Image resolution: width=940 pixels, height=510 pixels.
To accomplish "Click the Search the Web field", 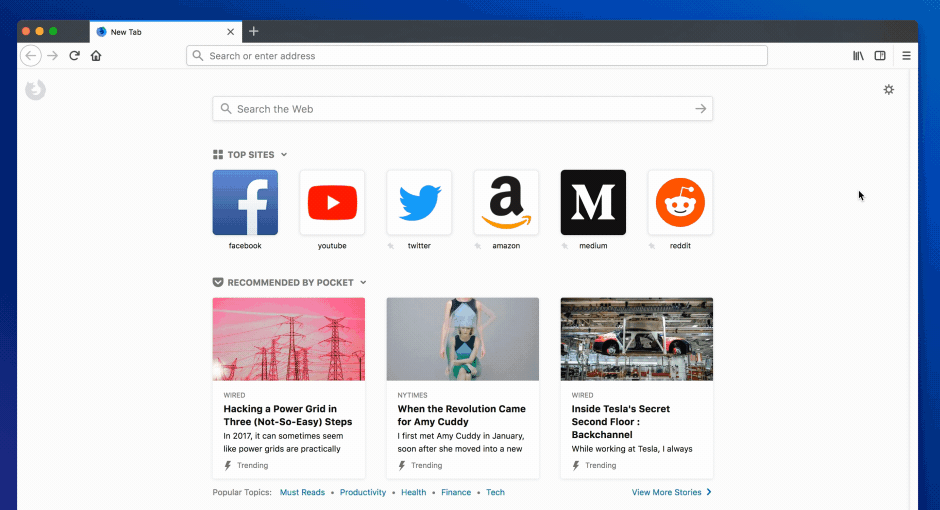I will click(462, 108).
